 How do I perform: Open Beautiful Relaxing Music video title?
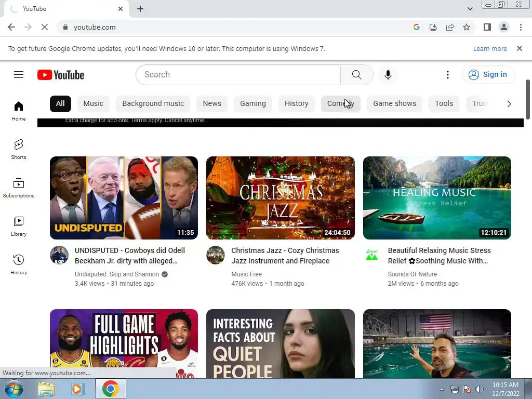point(440,256)
